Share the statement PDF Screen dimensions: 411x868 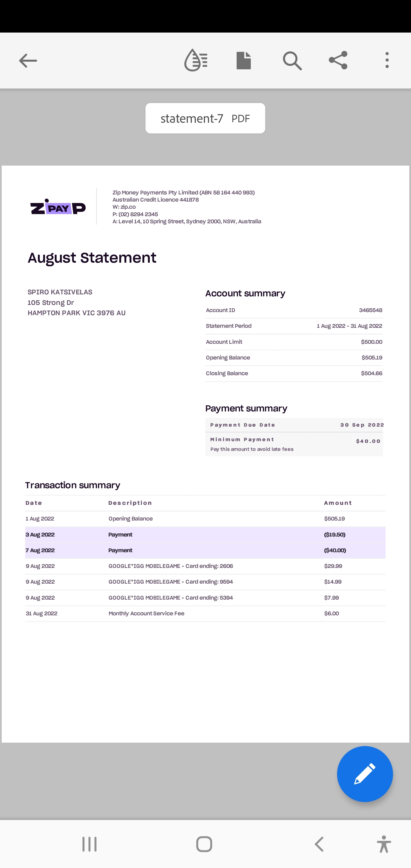click(338, 61)
